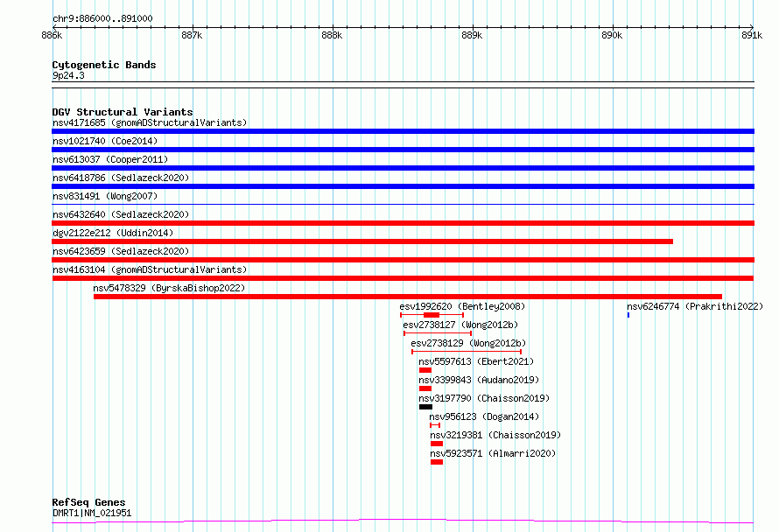This screenshot has width=779, height=532.
Task: Click the nsv6418786 (Sedlazeck2020) label
Action: pos(121,178)
